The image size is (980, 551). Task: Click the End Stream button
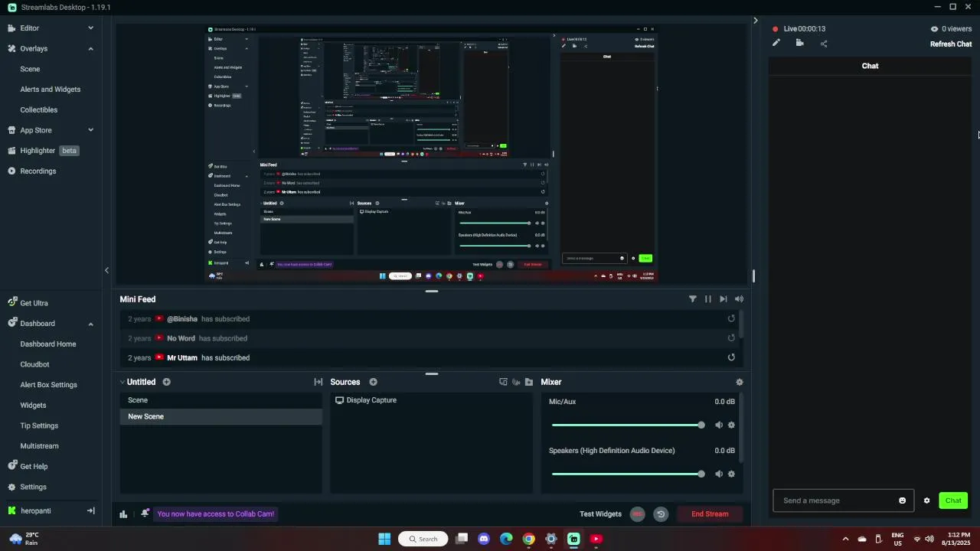[x=710, y=514]
